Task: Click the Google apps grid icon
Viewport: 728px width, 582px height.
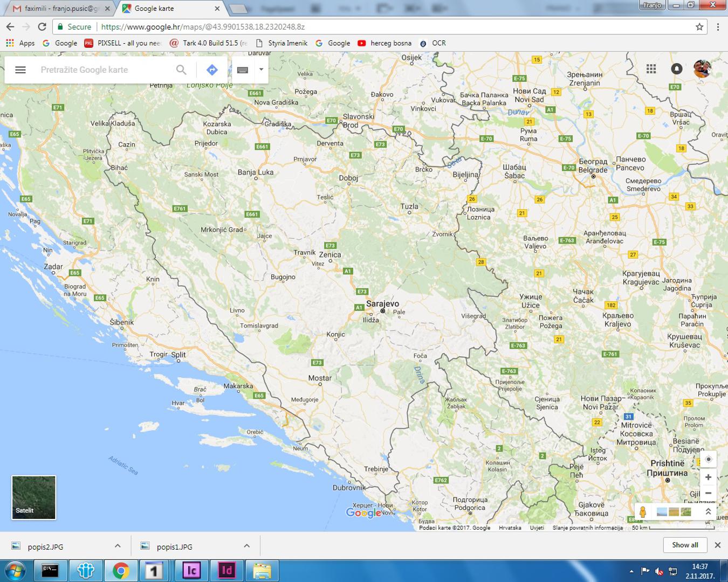Action: coord(651,69)
